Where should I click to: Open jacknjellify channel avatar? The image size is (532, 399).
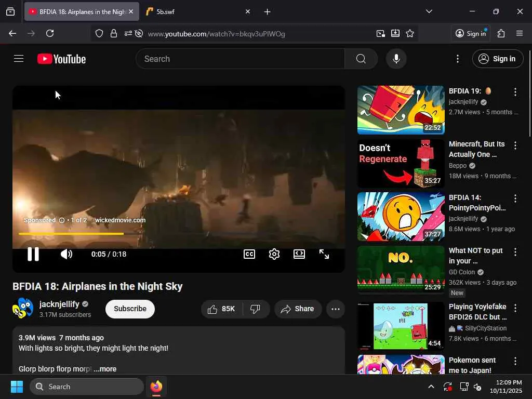click(x=23, y=308)
